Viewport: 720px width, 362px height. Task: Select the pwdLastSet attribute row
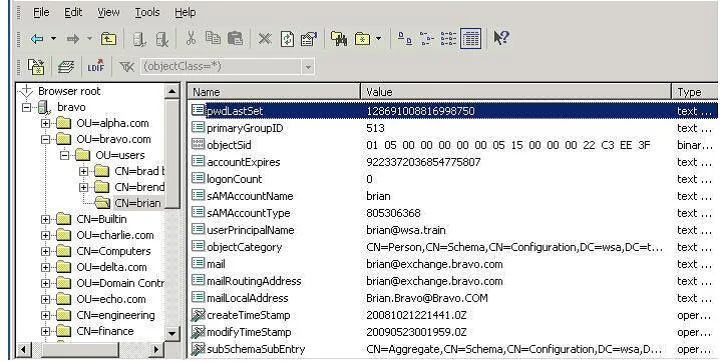click(x=453, y=111)
